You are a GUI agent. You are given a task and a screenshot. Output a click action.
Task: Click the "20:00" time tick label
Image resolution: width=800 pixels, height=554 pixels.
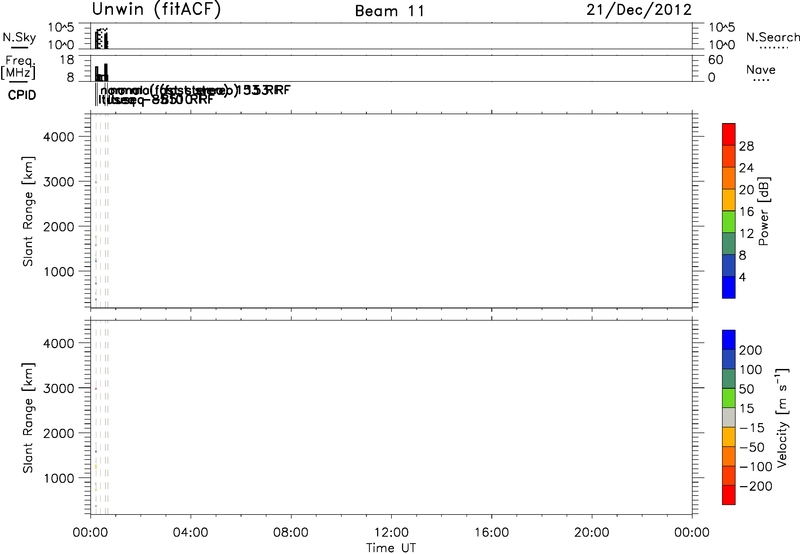point(592,533)
